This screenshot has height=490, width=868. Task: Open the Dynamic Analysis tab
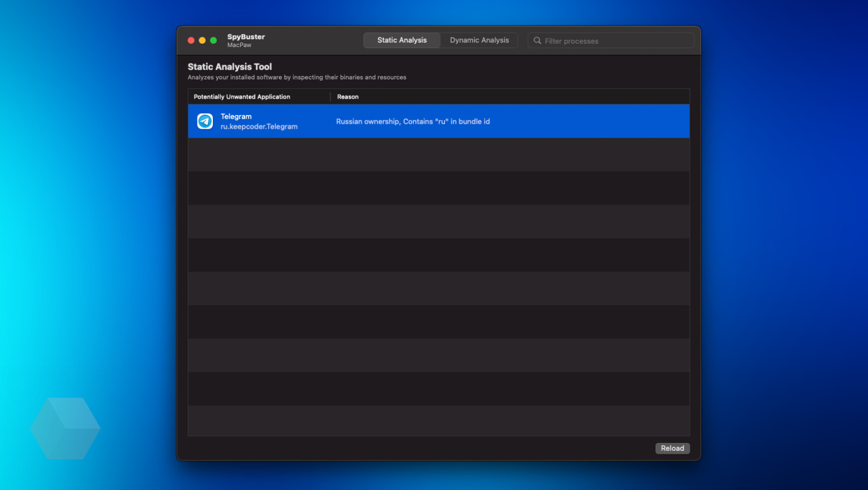(x=479, y=40)
